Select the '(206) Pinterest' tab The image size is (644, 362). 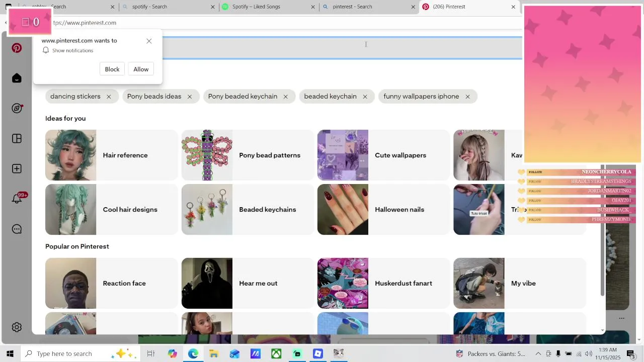point(469,7)
